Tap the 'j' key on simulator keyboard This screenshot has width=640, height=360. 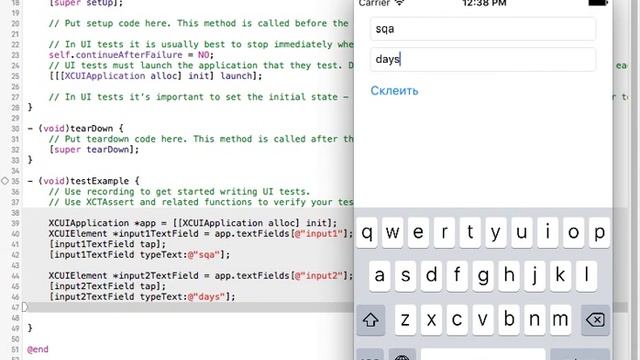tap(535, 276)
